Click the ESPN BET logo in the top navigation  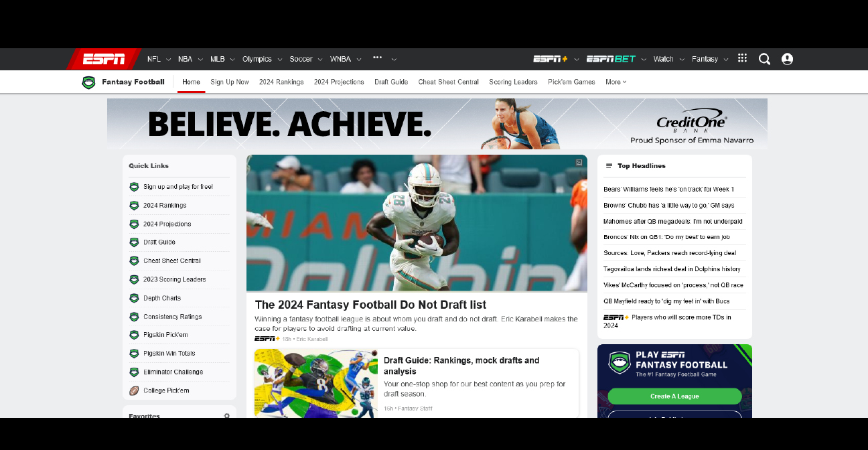click(611, 59)
